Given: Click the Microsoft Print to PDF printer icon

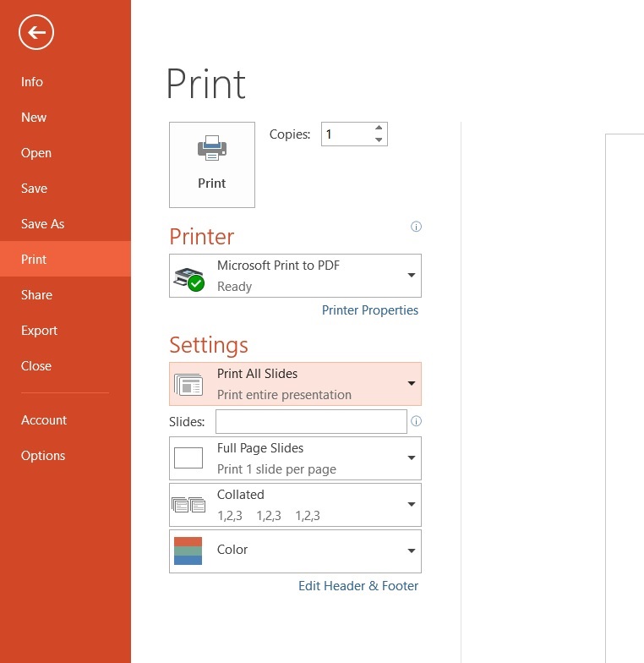Looking at the screenshot, I should [x=188, y=277].
